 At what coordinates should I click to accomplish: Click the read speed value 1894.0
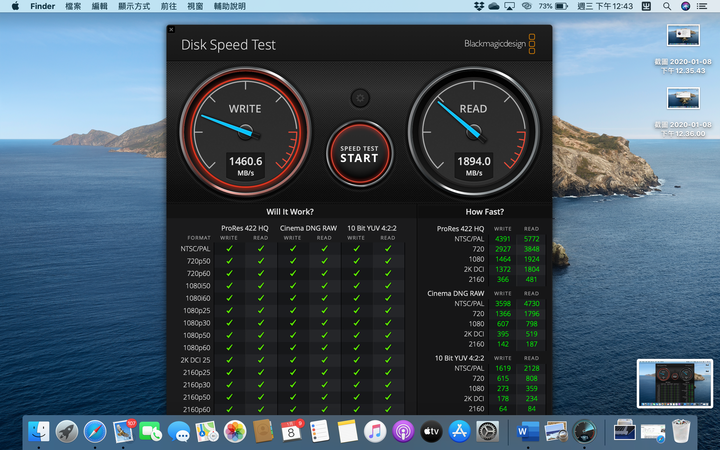(474, 161)
